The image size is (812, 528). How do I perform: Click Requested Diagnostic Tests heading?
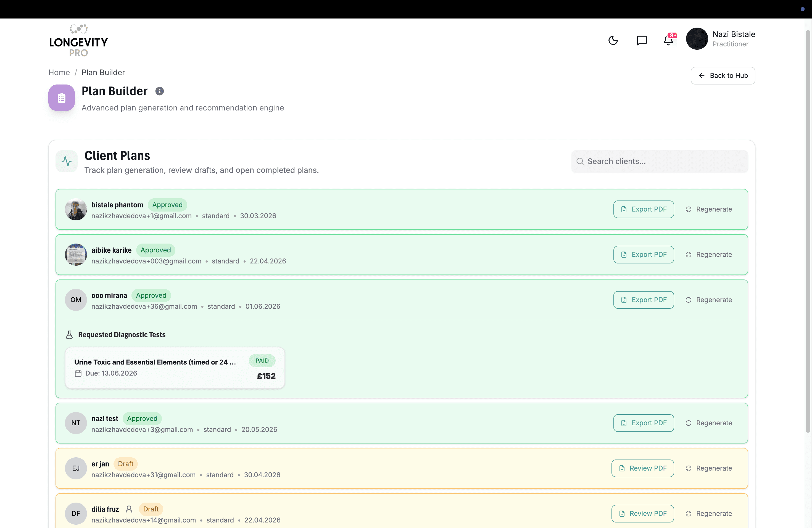(122, 335)
